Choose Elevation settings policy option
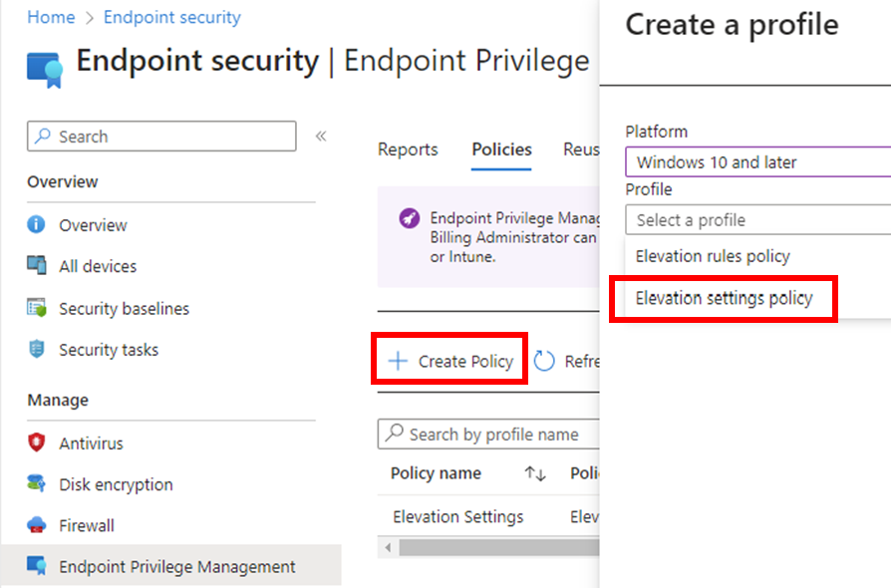The height and width of the screenshot is (588, 891). pos(724,298)
